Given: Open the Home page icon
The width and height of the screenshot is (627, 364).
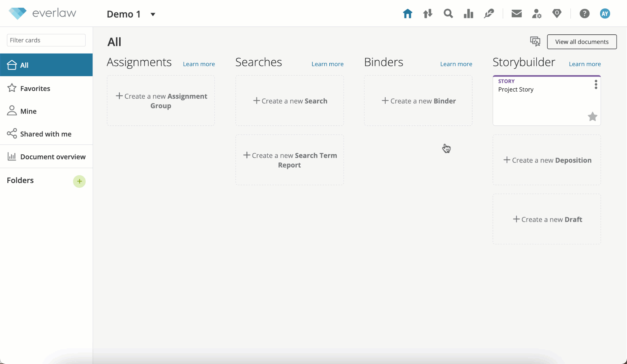Looking at the screenshot, I should [408, 14].
